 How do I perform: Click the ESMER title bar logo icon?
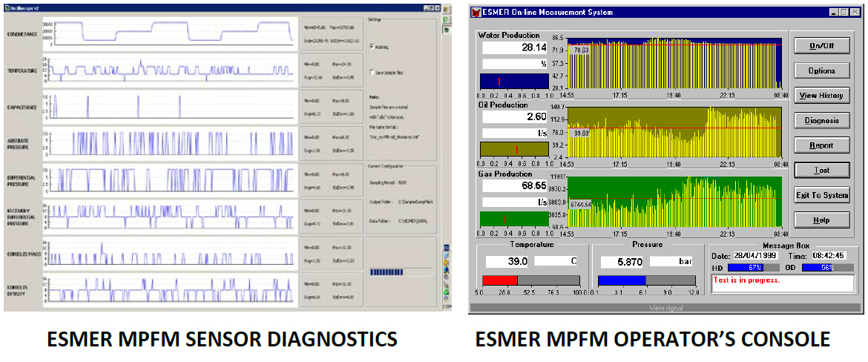476,12
